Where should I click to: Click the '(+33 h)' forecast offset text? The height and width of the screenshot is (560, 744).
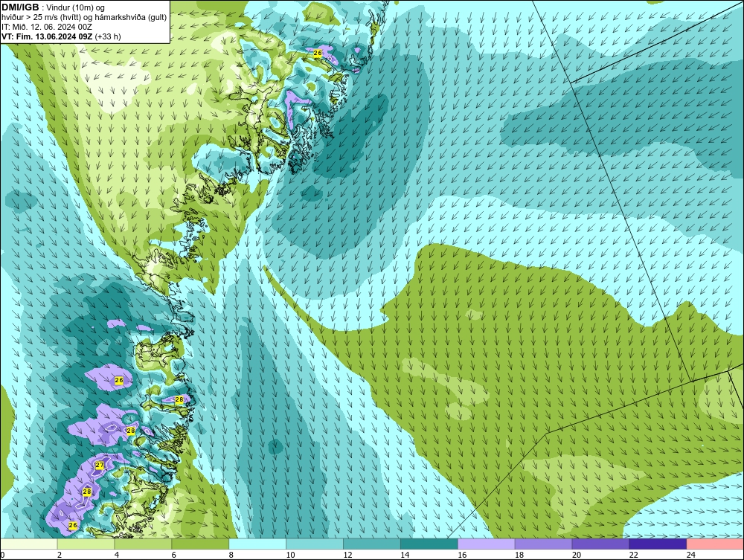point(108,36)
